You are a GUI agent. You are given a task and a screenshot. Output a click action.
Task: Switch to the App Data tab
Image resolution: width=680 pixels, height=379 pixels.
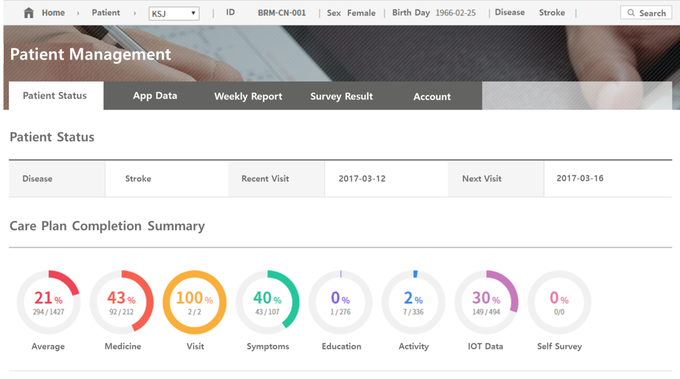[155, 96]
